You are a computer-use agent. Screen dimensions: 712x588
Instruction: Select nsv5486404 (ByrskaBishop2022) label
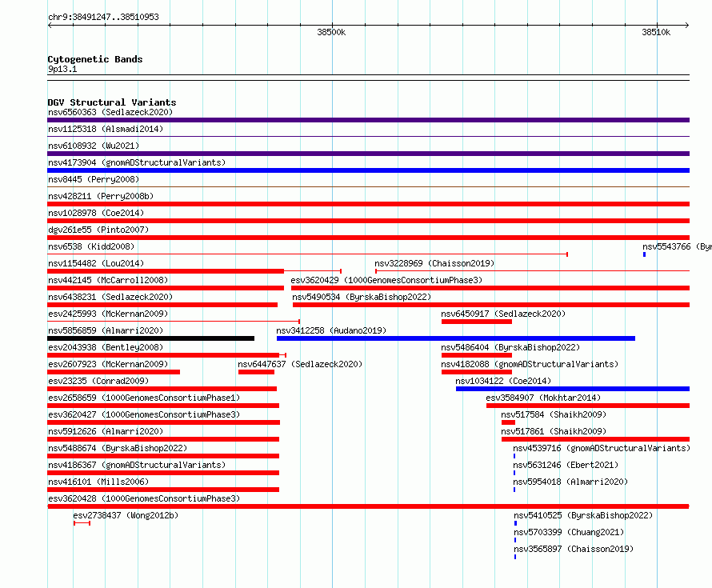tap(510, 347)
